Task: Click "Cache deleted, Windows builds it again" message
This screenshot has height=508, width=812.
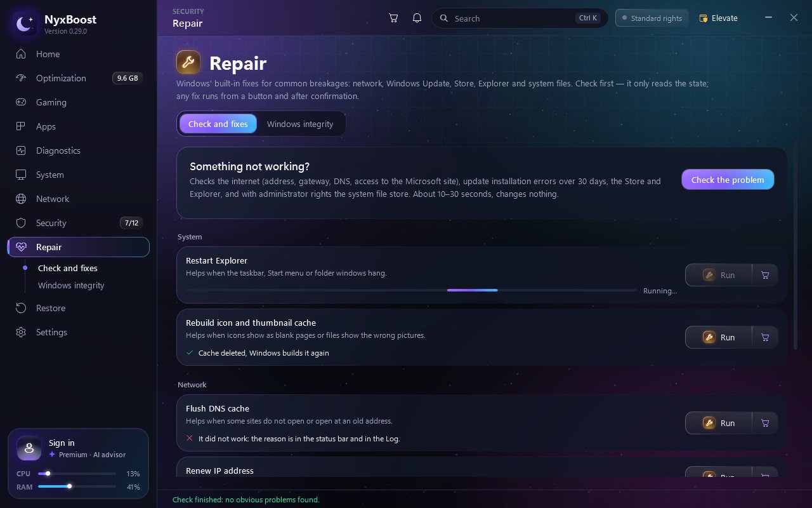Action: coord(264,352)
